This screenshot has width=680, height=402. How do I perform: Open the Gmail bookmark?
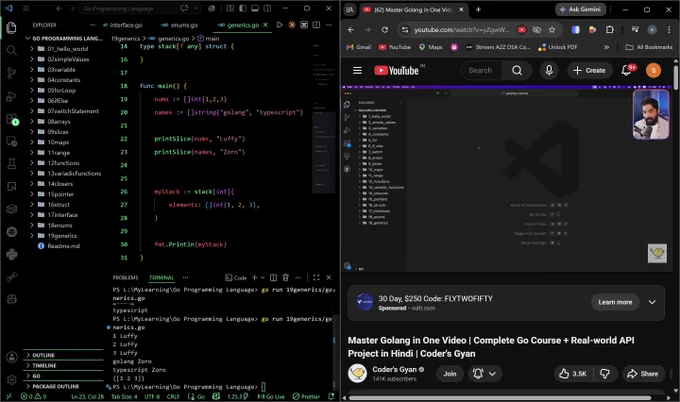(359, 47)
